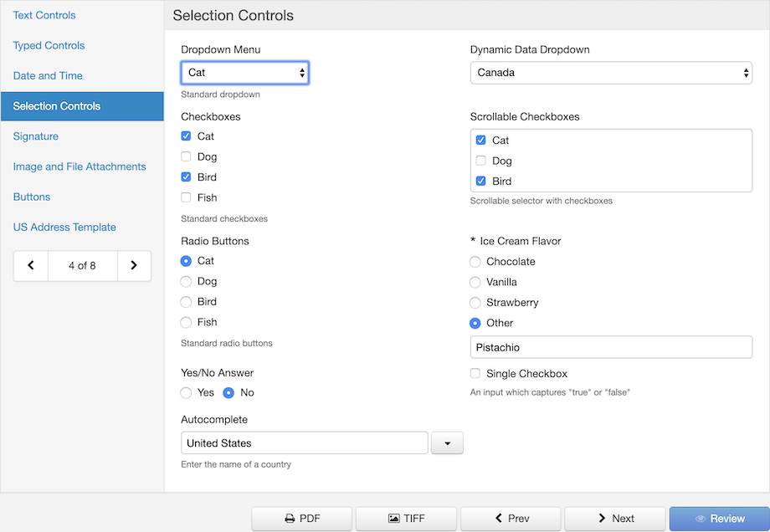Click the left arrow icon on Prev button
The image size is (770, 532).
(x=499, y=518)
